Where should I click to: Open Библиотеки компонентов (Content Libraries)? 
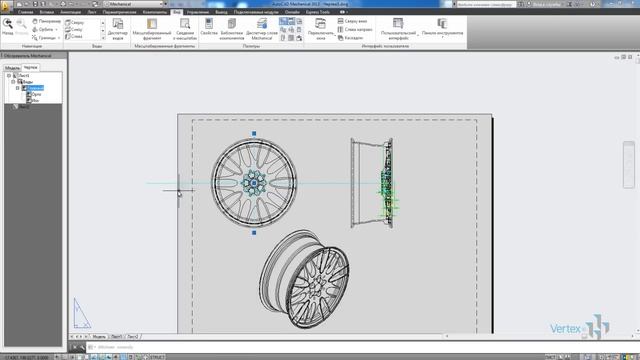pyautogui.click(x=231, y=29)
